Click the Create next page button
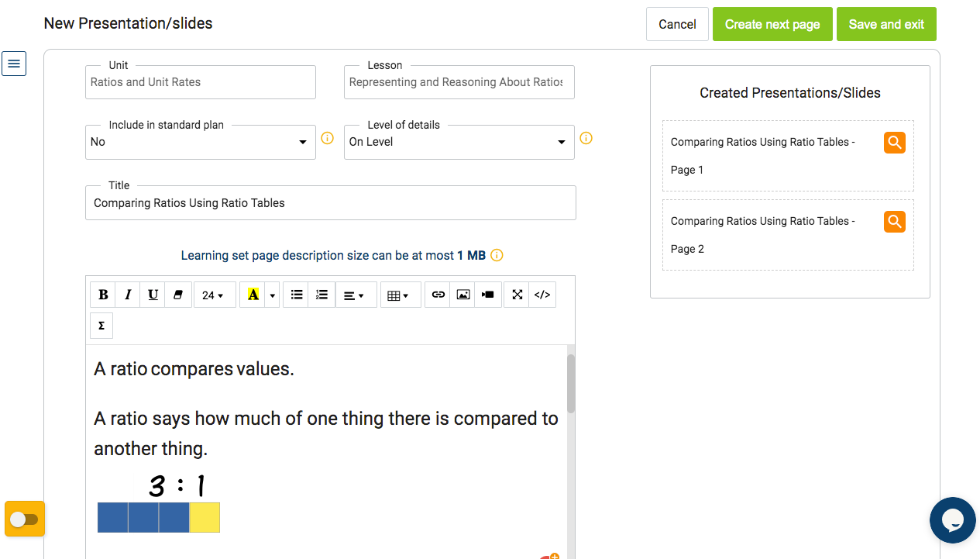The width and height of the screenshot is (980, 559). (x=772, y=24)
